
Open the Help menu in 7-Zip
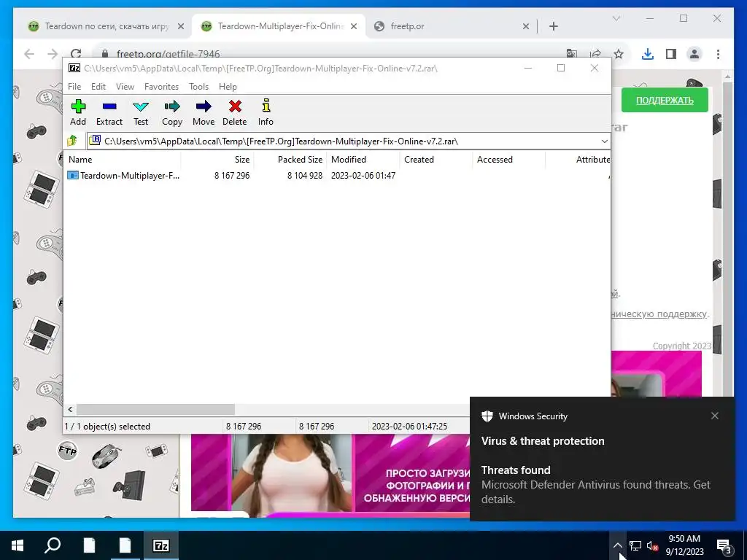point(228,87)
